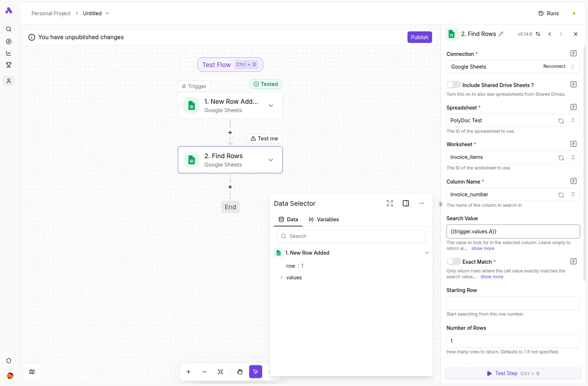The width and height of the screenshot is (588, 386).
Task: Close the Find Rows settings panel
Action: [575, 34]
